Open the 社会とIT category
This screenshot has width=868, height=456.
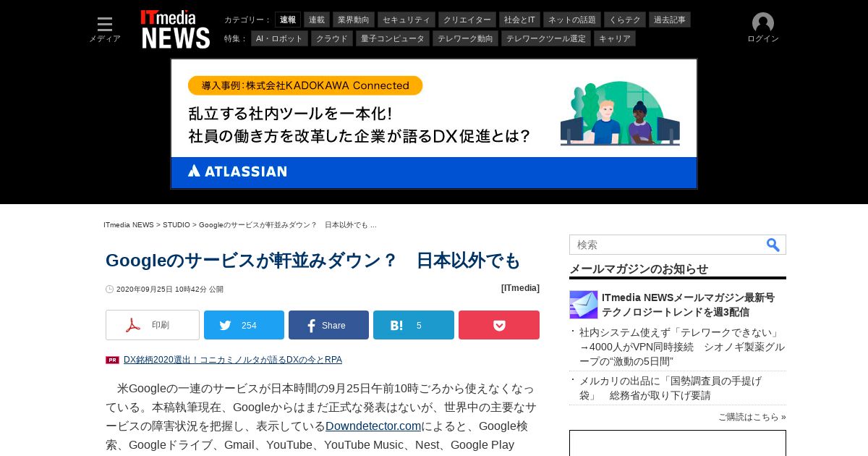pos(519,20)
